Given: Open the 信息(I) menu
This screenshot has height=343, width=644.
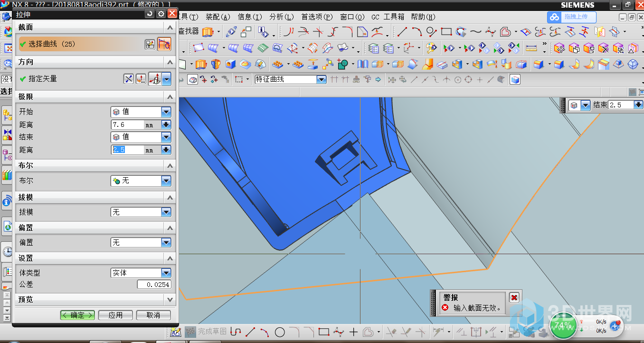Looking at the screenshot, I should [x=250, y=17].
